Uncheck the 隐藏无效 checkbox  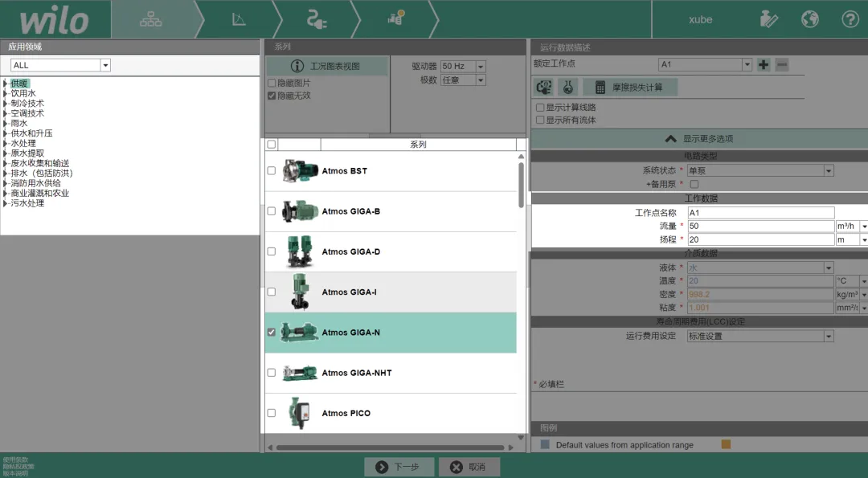pyautogui.click(x=272, y=96)
